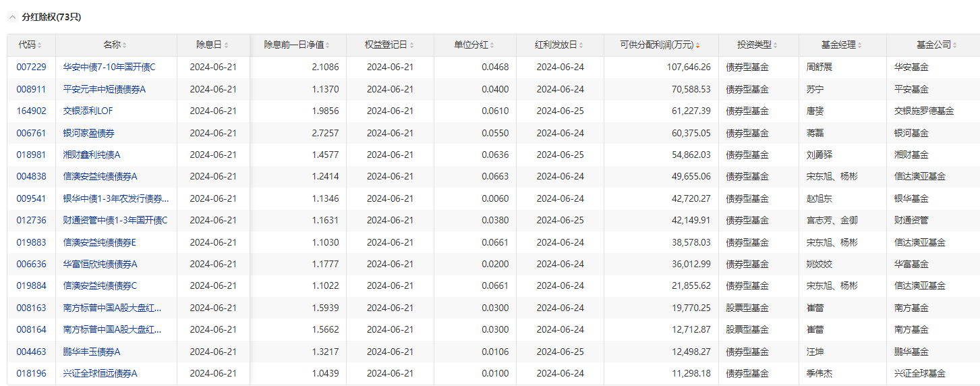980x386 pixels.
Task: Select fund manager 刘勇驿
Action: pyautogui.click(x=819, y=155)
